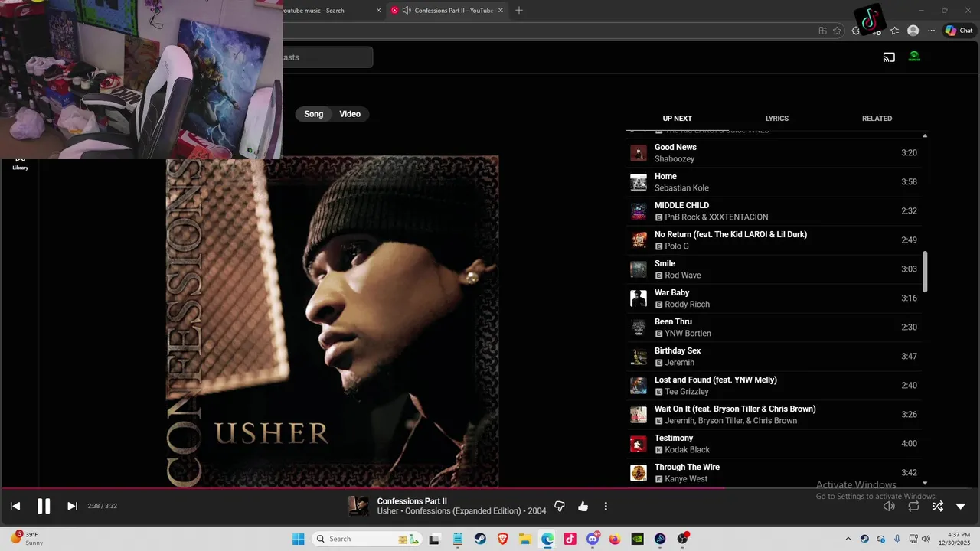The width and height of the screenshot is (980, 551).
Task: Open the Library sidebar section
Action: coord(20,164)
